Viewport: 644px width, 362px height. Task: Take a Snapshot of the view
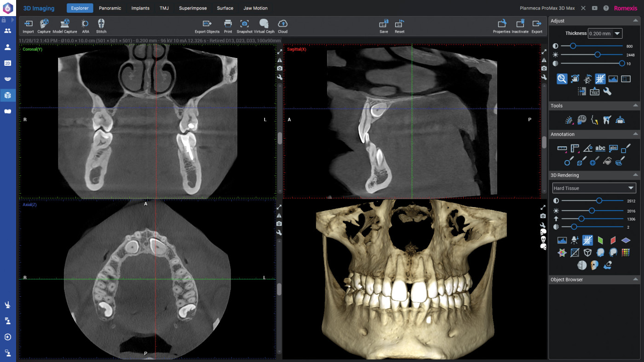tap(244, 26)
